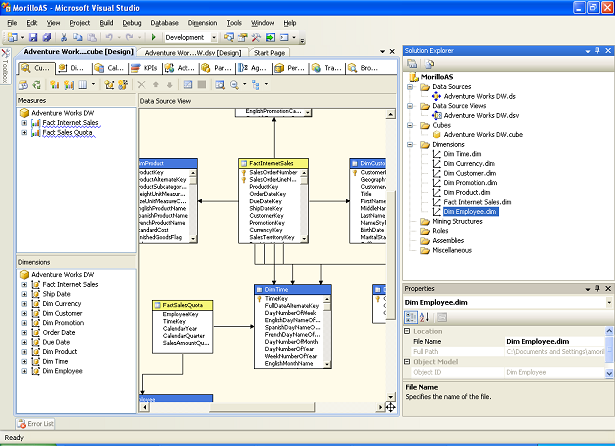Image resolution: width=615 pixels, height=446 pixels.
Task: Open the Dimension menu
Action: pos(202,23)
